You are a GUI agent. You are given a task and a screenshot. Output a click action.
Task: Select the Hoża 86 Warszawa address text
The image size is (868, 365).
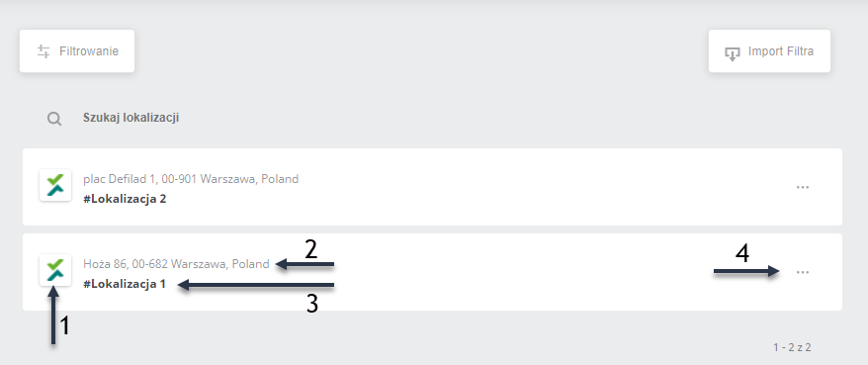click(x=176, y=264)
